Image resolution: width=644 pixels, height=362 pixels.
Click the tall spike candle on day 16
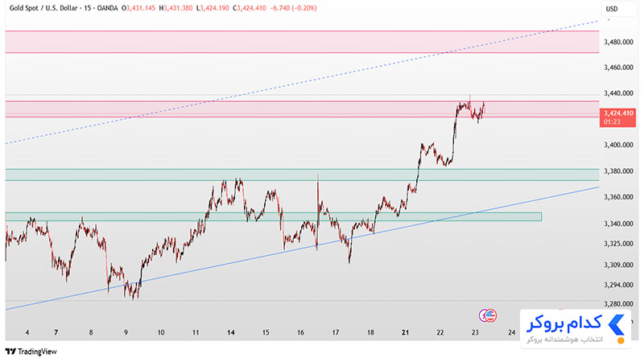pos(318,212)
